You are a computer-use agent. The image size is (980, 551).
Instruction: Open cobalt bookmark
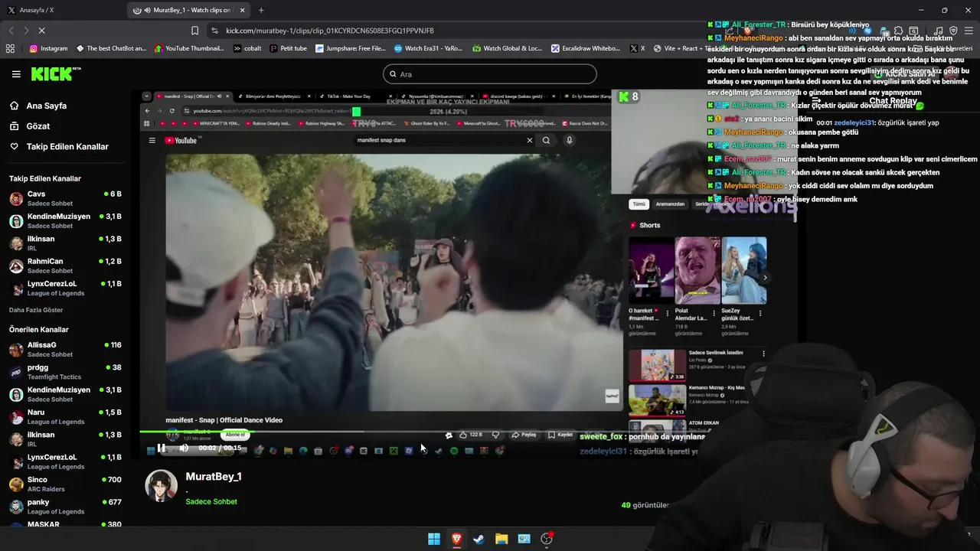247,48
